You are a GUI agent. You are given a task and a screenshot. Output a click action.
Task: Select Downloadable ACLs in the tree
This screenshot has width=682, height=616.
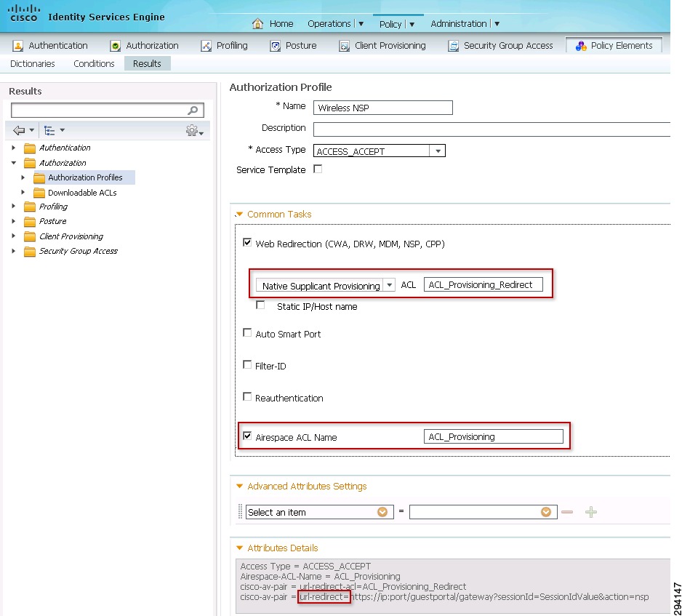tap(82, 193)
